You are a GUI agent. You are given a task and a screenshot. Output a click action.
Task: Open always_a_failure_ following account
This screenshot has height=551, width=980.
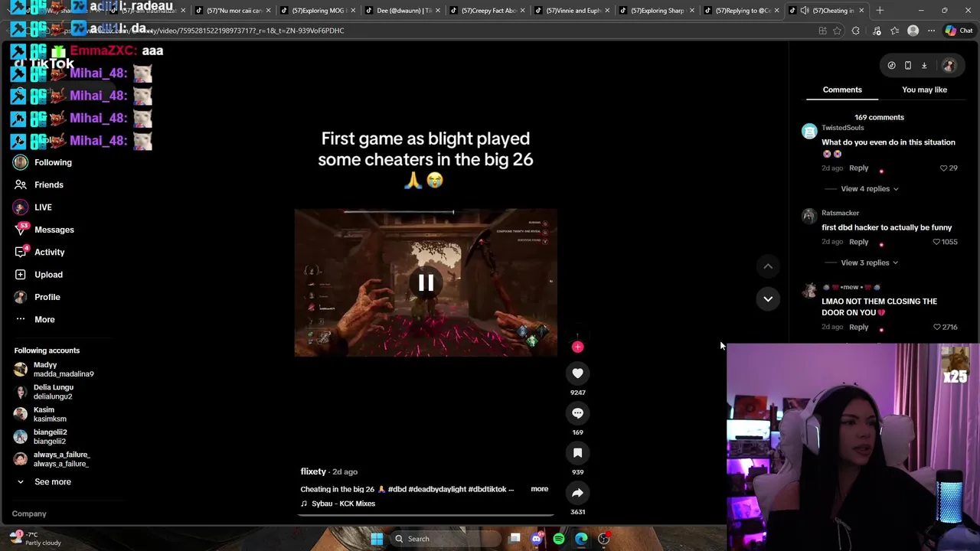(51, 459)
